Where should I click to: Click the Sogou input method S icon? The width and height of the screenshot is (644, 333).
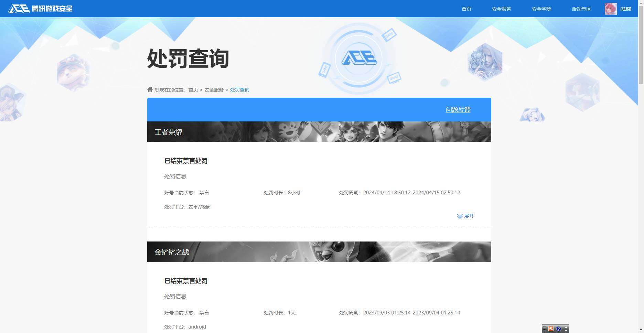(x=551, y=329)
